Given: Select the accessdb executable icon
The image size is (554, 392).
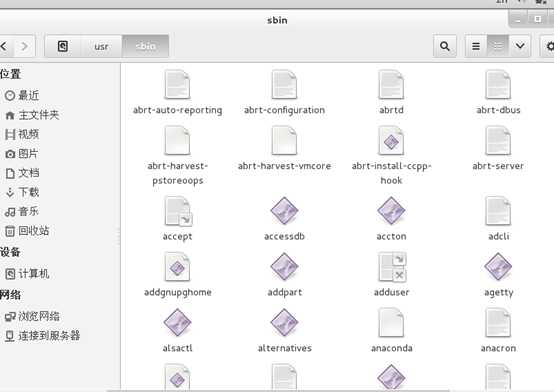Looking at the screenshot, I should [x=284, y=211].
